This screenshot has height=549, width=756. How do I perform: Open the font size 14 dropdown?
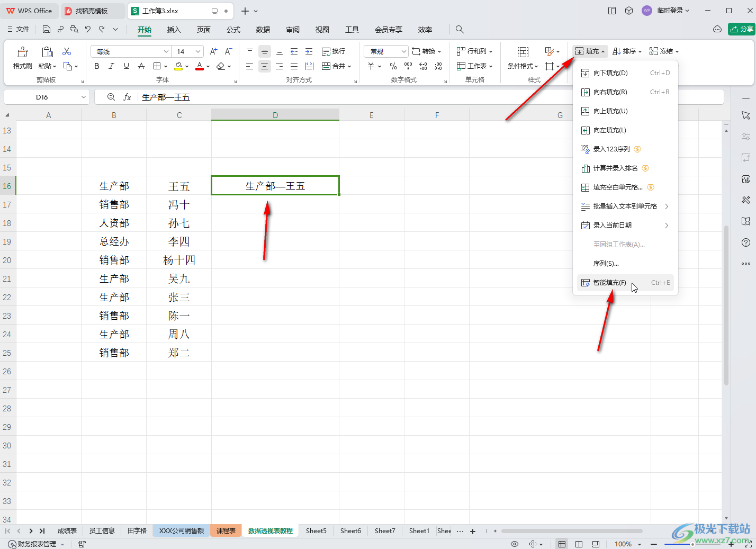198,51
